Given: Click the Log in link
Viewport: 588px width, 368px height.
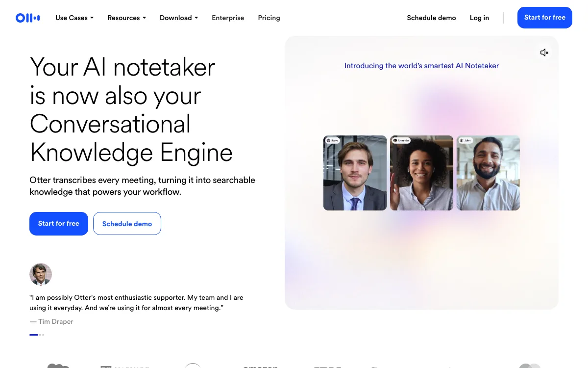Looking at the screenshot, I should tap(479, 18).
